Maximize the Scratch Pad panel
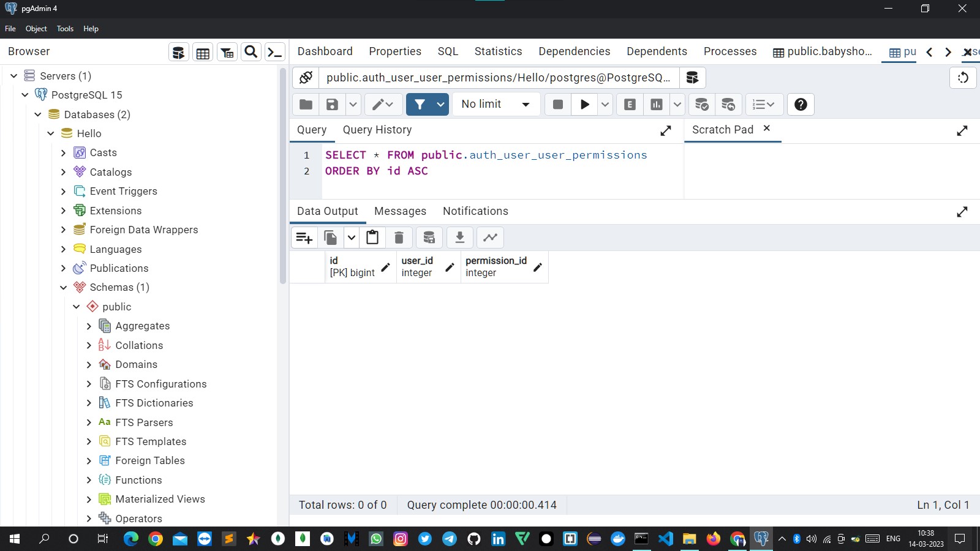This screenshot has height=551, width=980. pyautogui.click(x=962, y=130)
